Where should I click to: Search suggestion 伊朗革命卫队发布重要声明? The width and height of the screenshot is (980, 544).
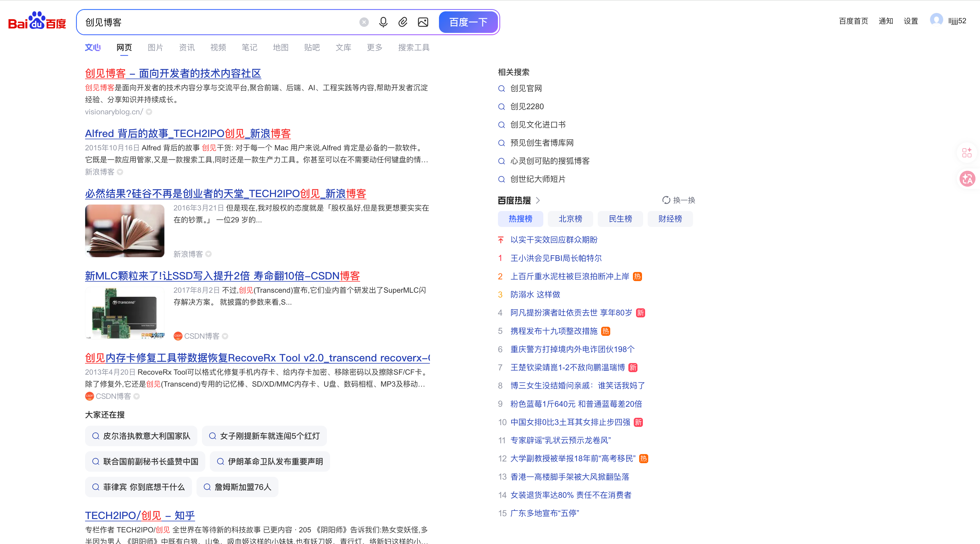click(x=270, y=461)
